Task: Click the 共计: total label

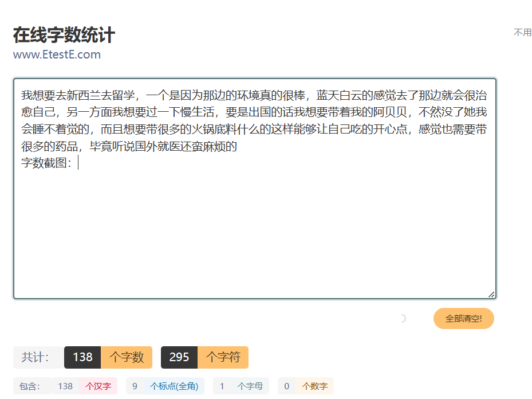Action: point(36,357)
